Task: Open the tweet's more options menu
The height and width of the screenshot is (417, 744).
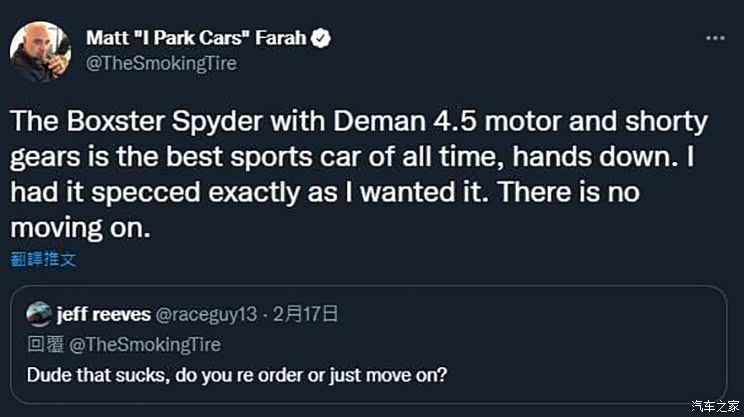Action: [715, 38]
